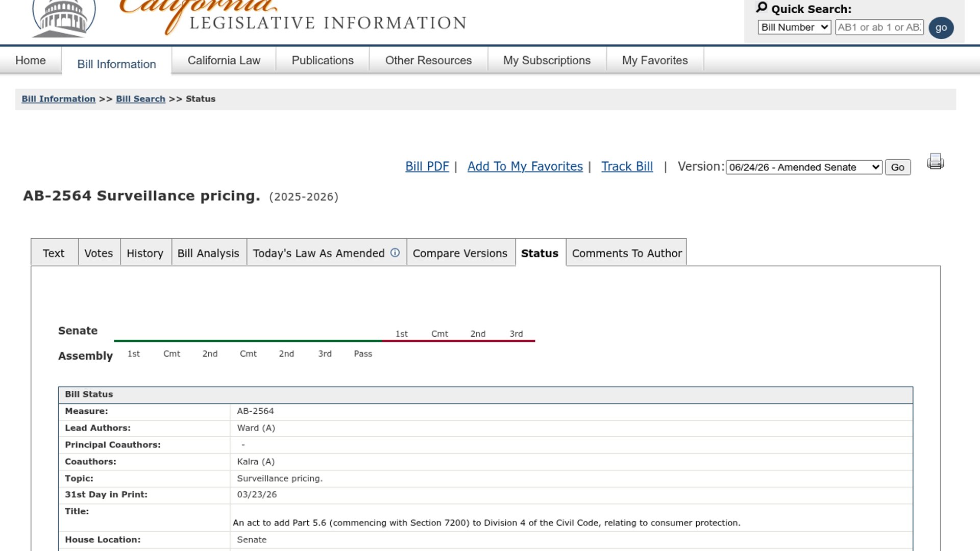Follow the Bill Information breadcrumb link
This screenshot has height=551, width=980.
(58, 99)
